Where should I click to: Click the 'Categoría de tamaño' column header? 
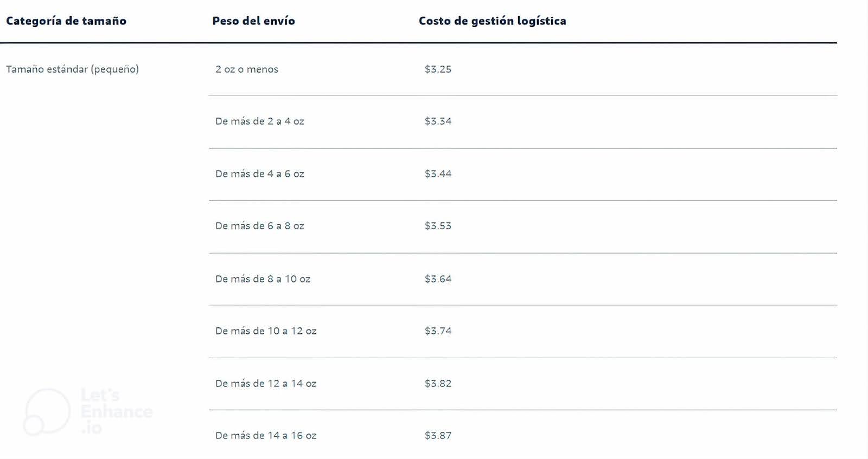66,21
